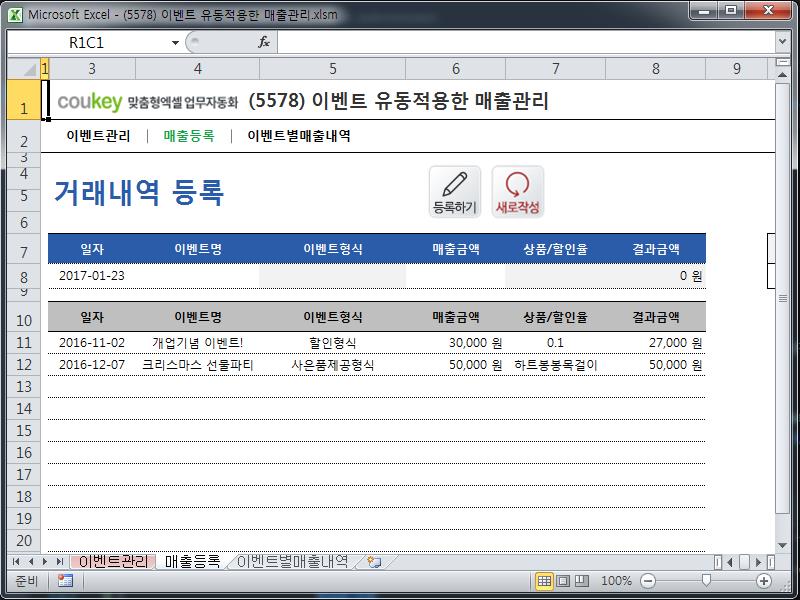This screenshot has height=600, width=800.
Task: Click the vertical scrollbar thumb
Action: click(782, 298)
